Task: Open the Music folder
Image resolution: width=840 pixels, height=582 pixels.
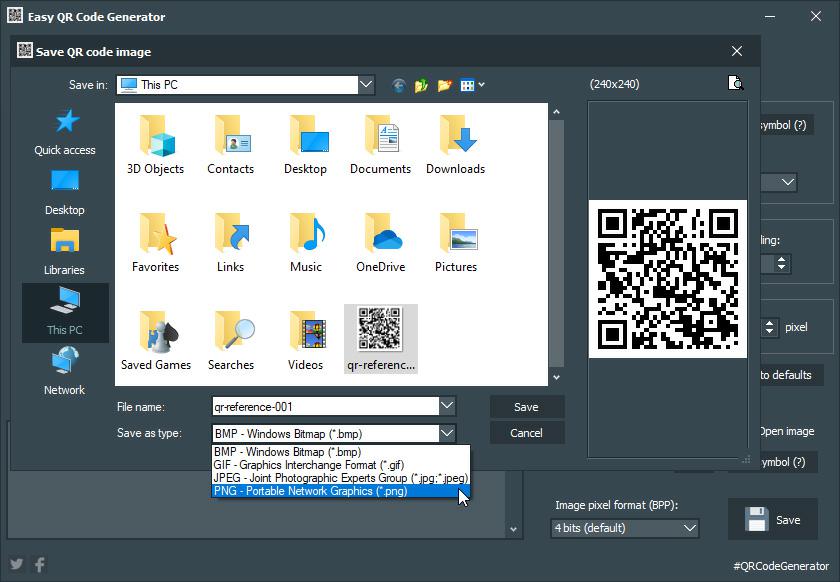Action: 305,243
